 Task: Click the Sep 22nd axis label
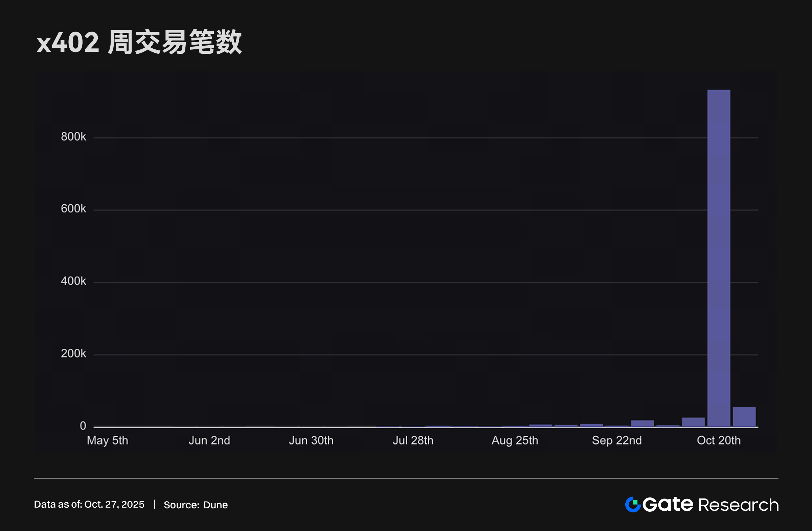click(x=616, y=440)
